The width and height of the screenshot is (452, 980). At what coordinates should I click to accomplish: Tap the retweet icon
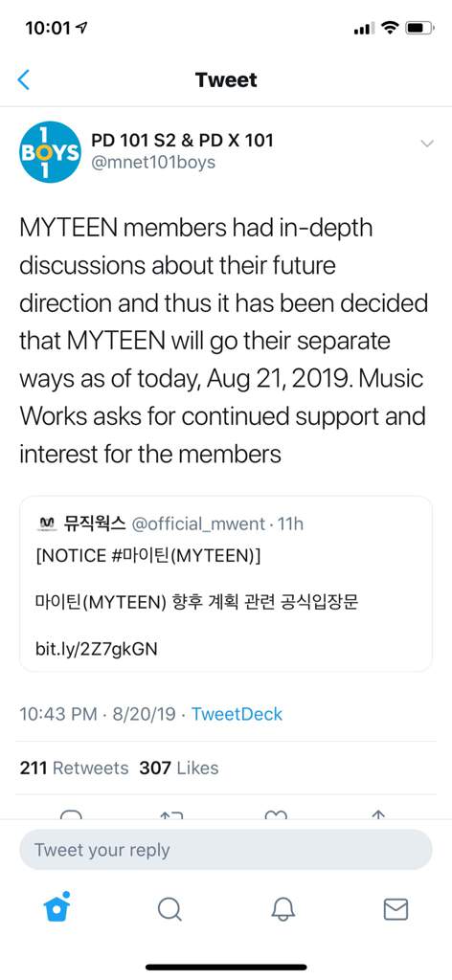click(x=171, y=813)
